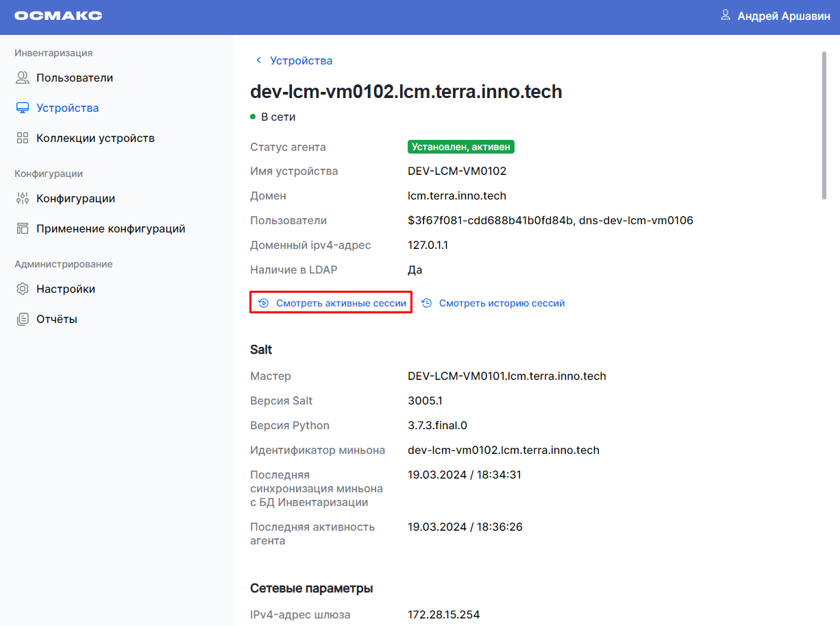Viewport: 840px width, 626px height.
Task: Return via the Устройства breadcrumb link
Action: 301,60
